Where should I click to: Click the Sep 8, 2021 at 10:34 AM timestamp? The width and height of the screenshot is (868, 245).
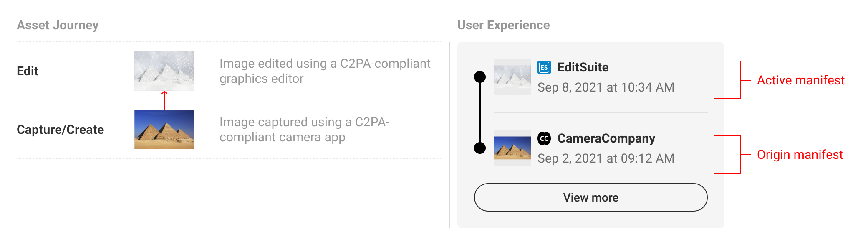click(x=606, y=87)
